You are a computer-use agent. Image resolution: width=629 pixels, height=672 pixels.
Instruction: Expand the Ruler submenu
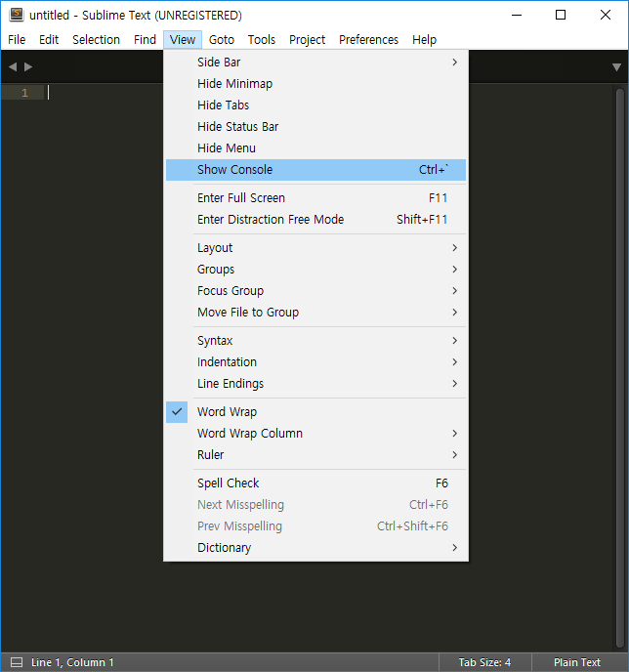(315, 455)
